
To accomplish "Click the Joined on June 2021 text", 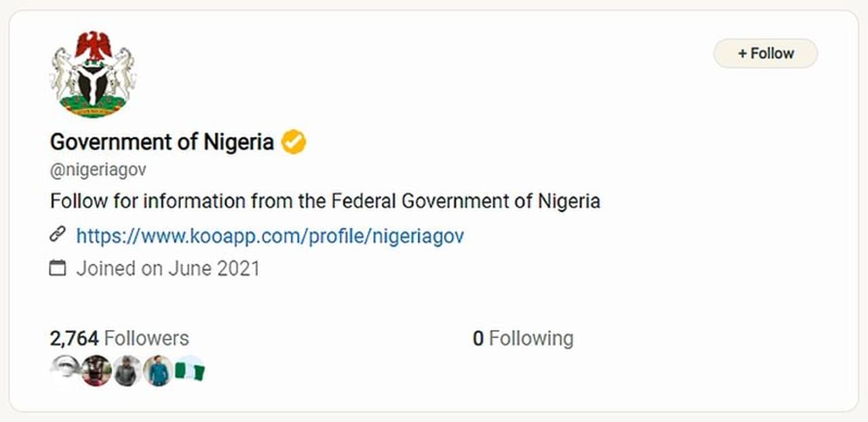I will (x=167, y=269).
